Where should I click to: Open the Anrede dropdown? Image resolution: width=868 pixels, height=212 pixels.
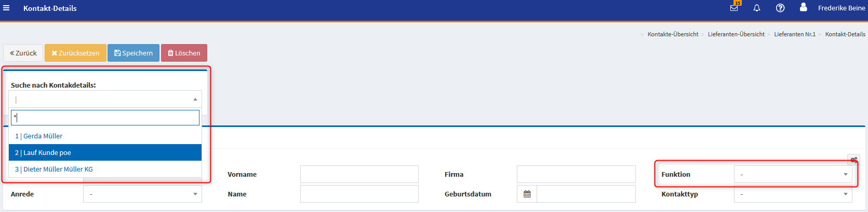tap(142, 194)
